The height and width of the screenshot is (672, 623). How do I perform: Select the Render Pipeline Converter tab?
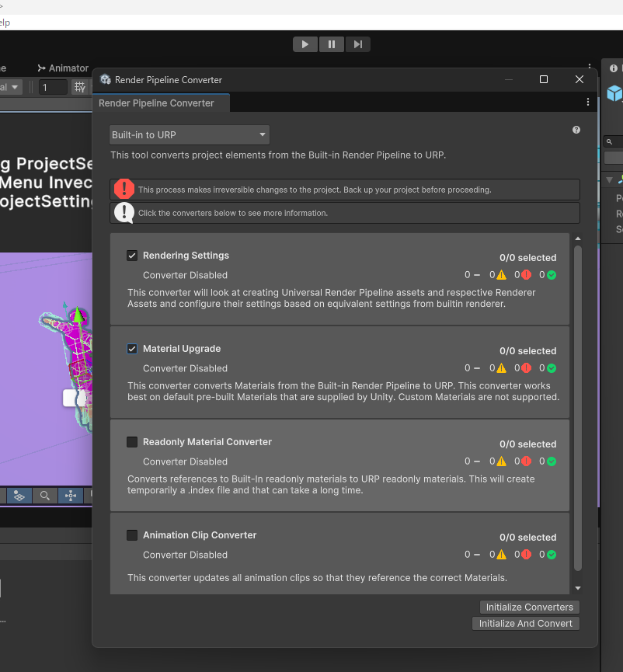[x=156, y=103]
